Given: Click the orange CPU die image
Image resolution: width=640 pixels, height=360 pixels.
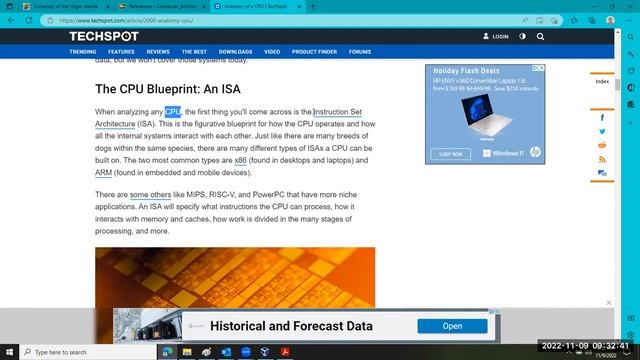Looking at the screenshot, I should 235,278.
